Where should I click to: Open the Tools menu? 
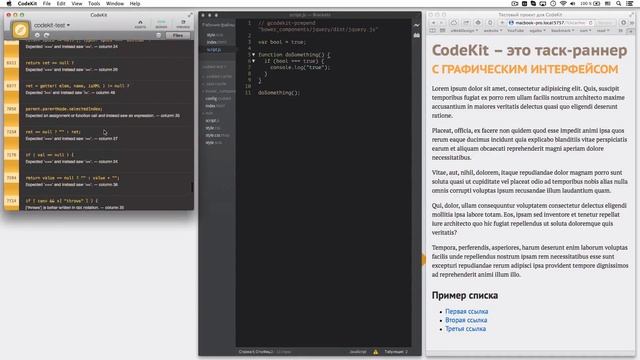94,4
